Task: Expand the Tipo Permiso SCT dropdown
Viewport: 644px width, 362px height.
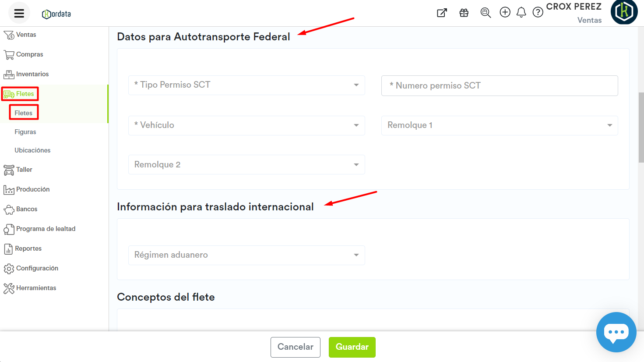Action: (x=246, y=85)
